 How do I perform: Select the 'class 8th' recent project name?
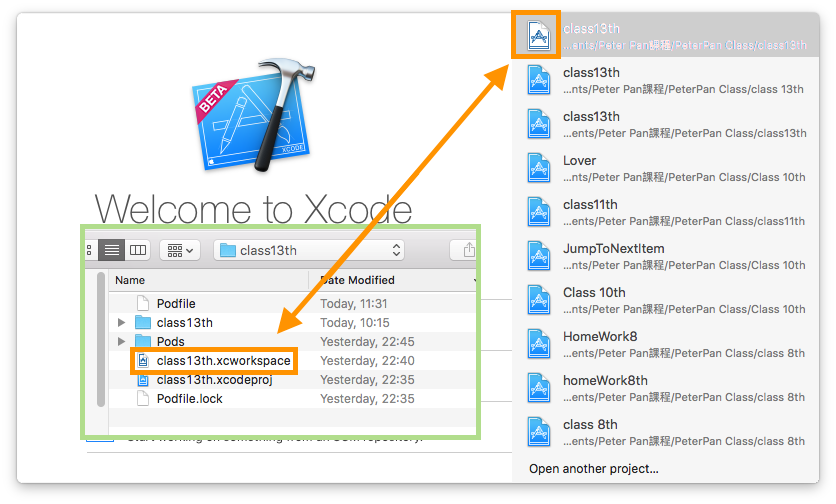(x=590, y=425)
